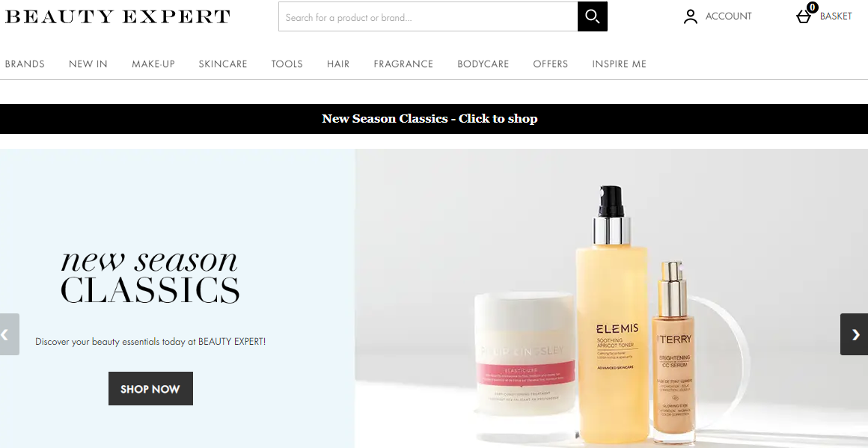Open the Tools menu item
The image size is (868, 448).
(x=287, y=64)
